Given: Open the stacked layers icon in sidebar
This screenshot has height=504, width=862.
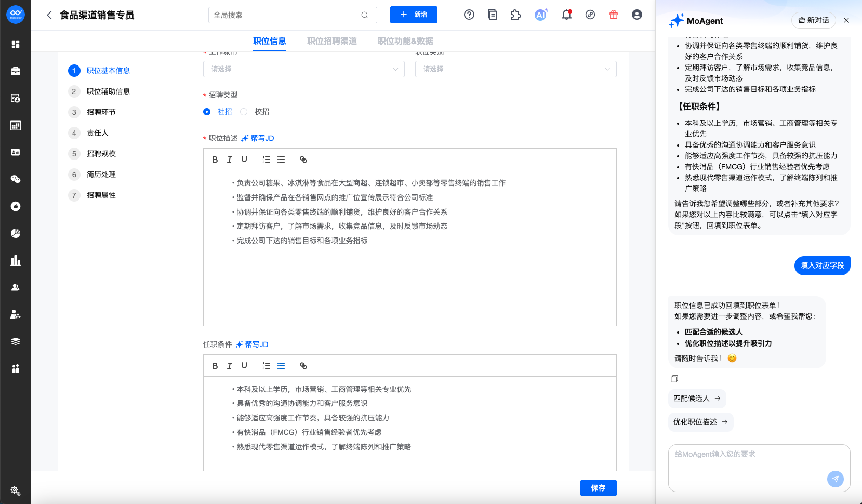Looking at the screenshot, I should pos(16,341).
